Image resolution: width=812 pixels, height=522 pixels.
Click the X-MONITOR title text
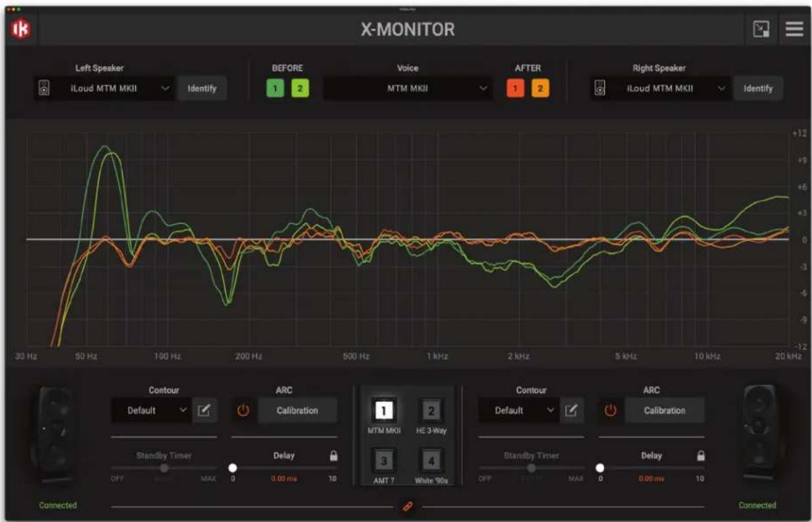[x=408, y=30]
